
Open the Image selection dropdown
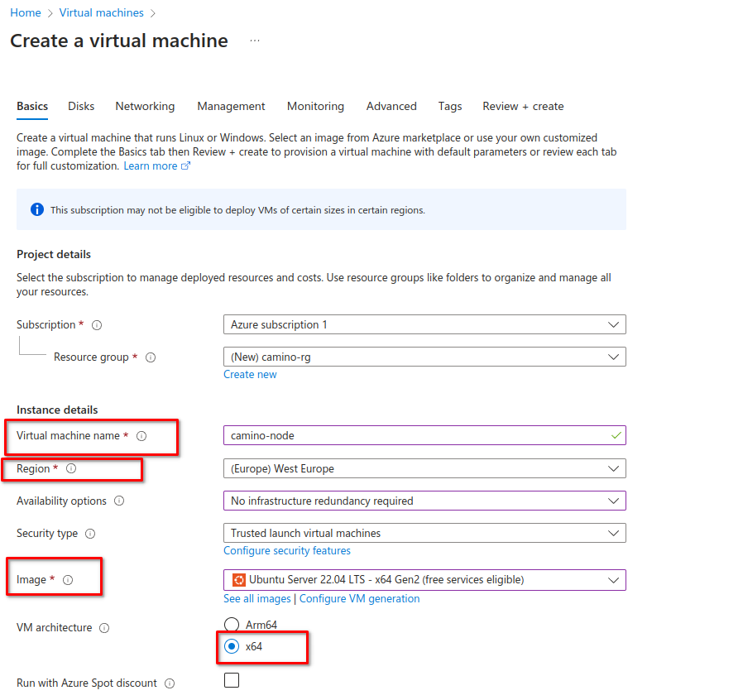coord(424,580)
